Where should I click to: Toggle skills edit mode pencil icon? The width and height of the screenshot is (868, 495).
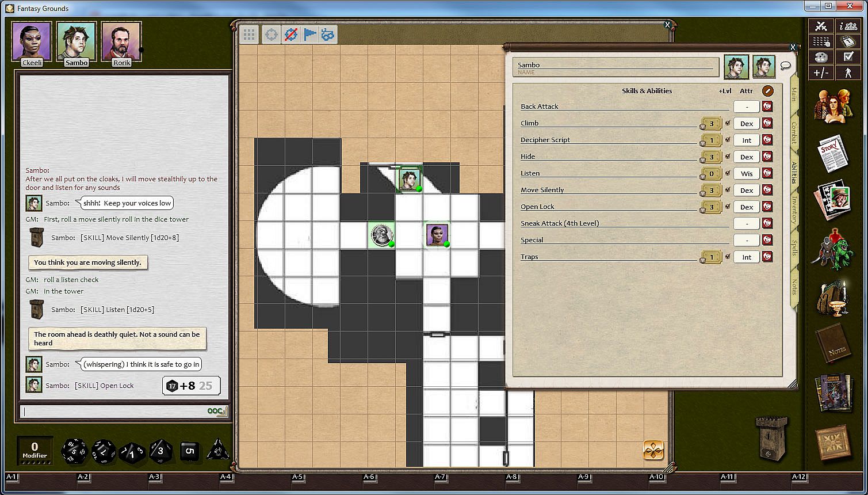coord(767,91)
